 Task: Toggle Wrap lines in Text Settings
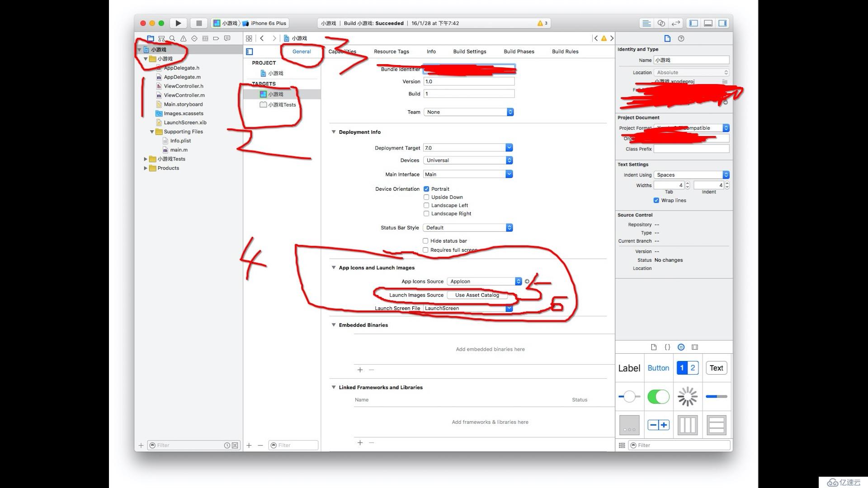[x=656, y=200]
